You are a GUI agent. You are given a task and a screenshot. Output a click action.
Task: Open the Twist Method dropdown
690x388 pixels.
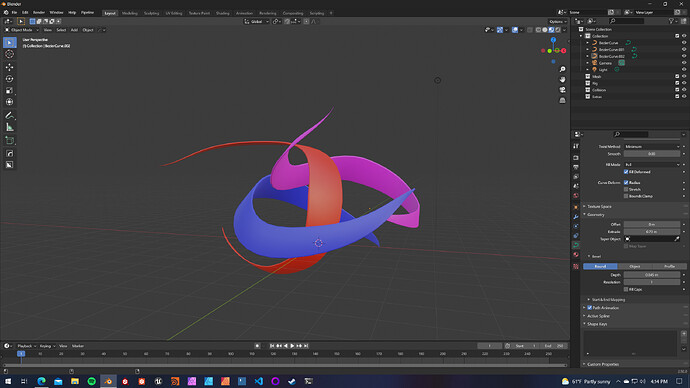[x=652, y=146]
